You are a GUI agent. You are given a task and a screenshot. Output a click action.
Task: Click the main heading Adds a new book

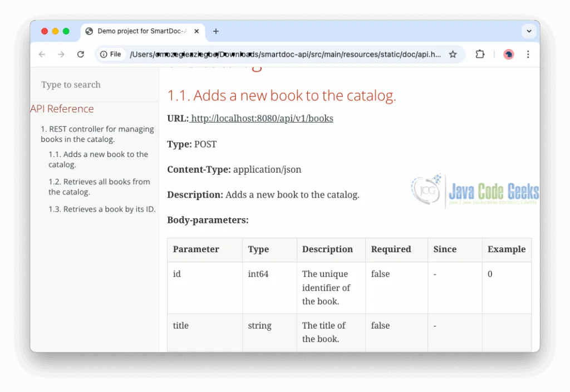coord(282,96)
